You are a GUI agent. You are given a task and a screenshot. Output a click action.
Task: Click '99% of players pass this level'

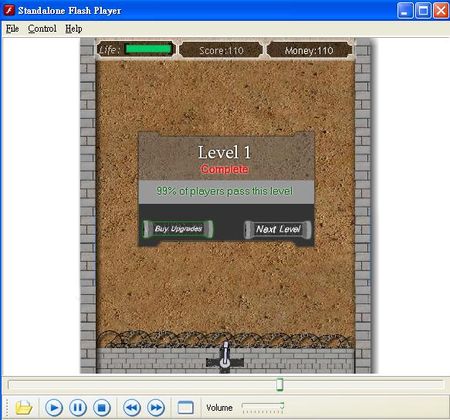[225, 191]
